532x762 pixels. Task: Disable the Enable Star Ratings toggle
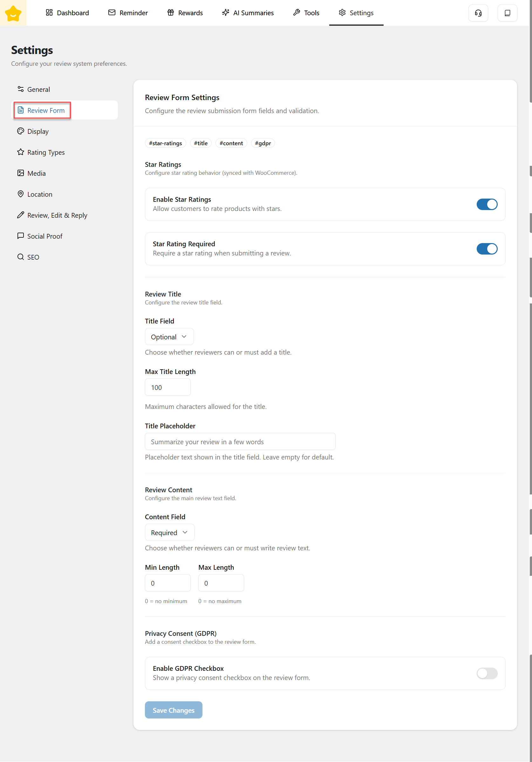487,204
